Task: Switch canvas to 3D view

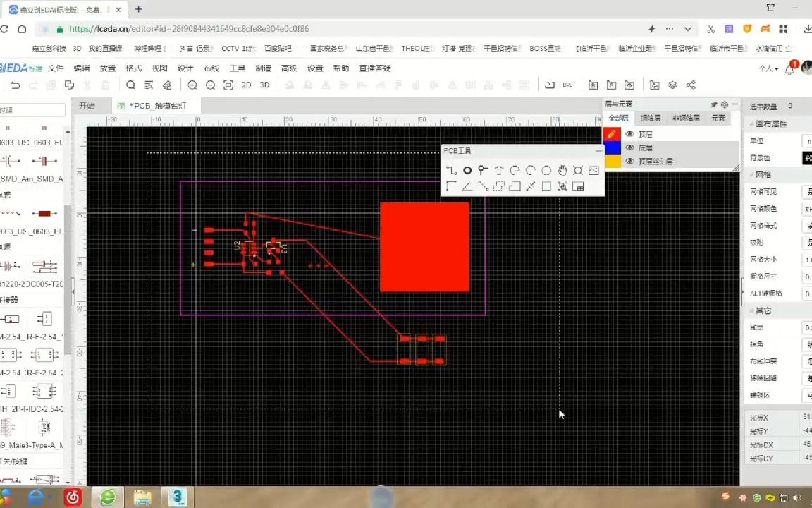Action: [x=264, y=85]
